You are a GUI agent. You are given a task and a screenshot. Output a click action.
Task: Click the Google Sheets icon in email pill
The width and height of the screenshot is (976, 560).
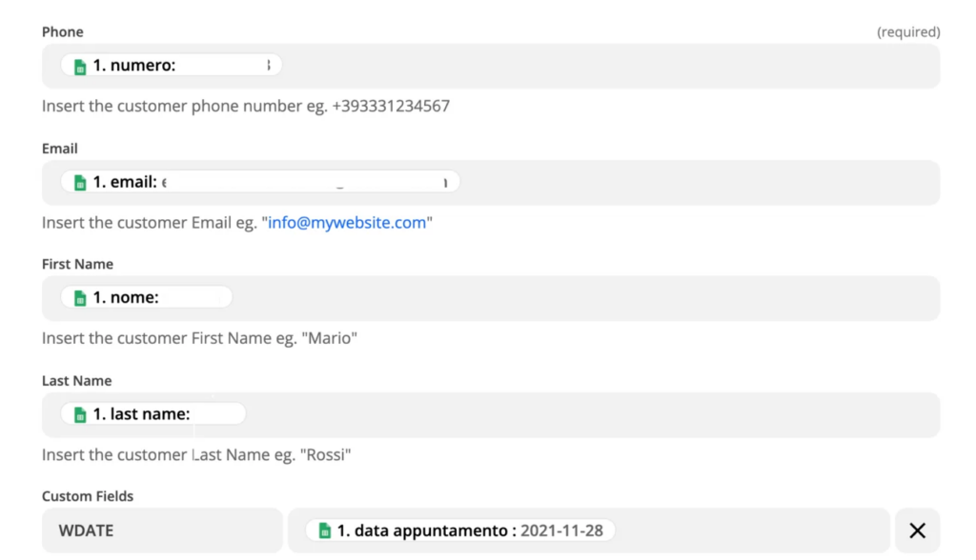click(80, 182)
